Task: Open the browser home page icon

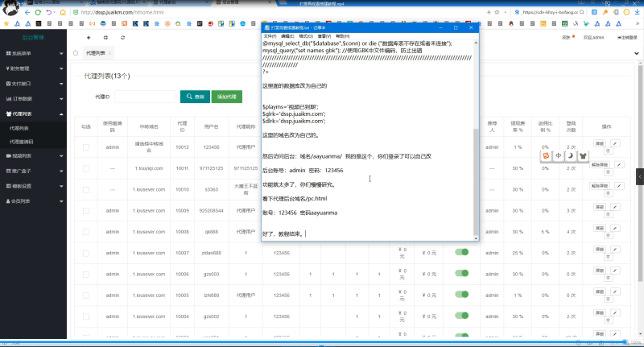Action: coord(63,12)
